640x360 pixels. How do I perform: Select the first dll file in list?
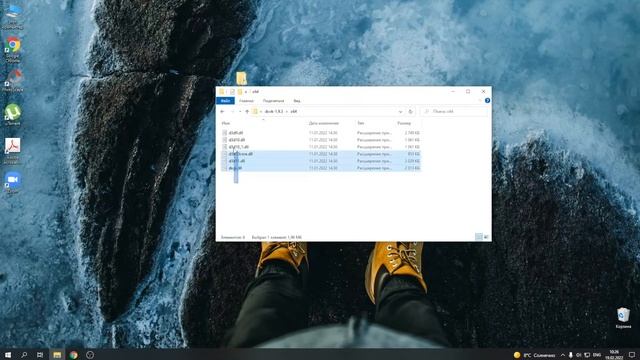321,133
